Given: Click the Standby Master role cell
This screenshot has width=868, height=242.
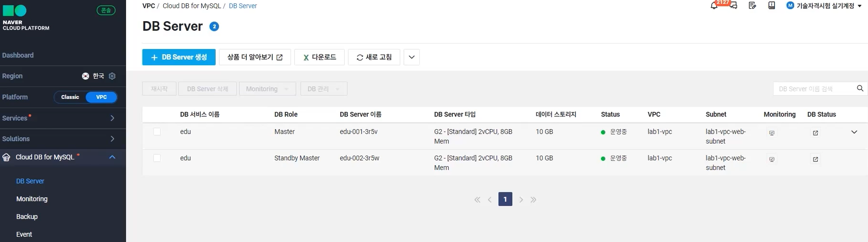Looking at the screenshot, I should (x=297, y=158).
